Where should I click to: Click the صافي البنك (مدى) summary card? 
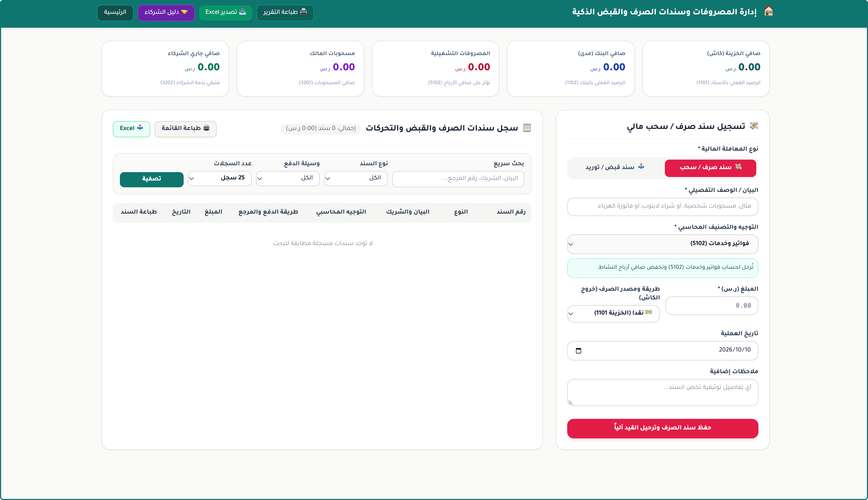point(570,69)
